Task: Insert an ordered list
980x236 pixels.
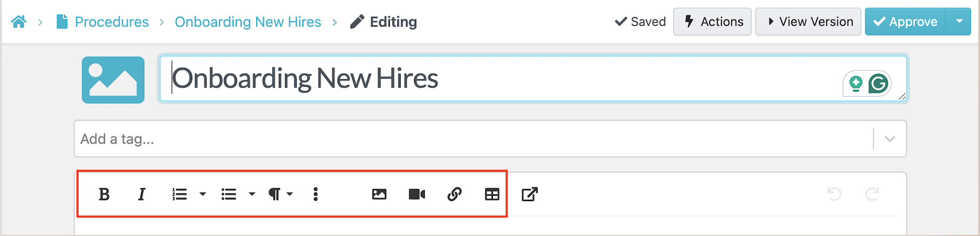Action: pos(179,194)
